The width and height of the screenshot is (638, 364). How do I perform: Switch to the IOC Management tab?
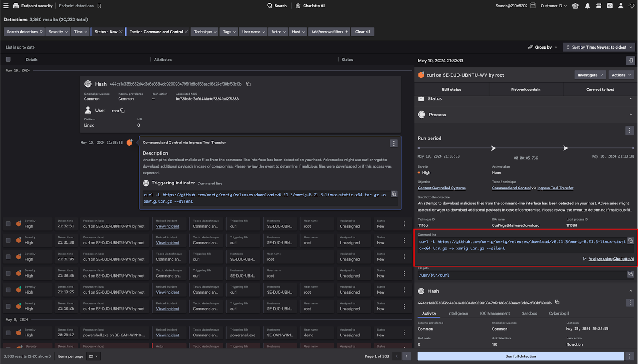pos(494,313)
